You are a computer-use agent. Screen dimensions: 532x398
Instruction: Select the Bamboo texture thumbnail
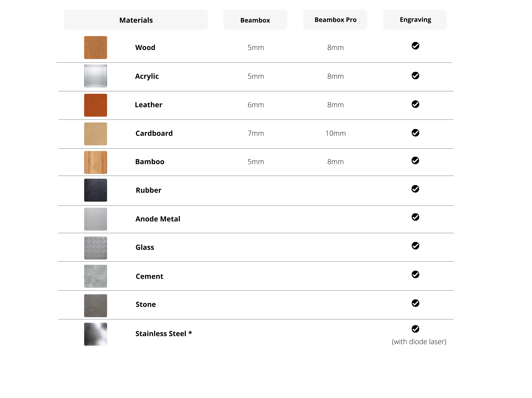tap(95, 162)
